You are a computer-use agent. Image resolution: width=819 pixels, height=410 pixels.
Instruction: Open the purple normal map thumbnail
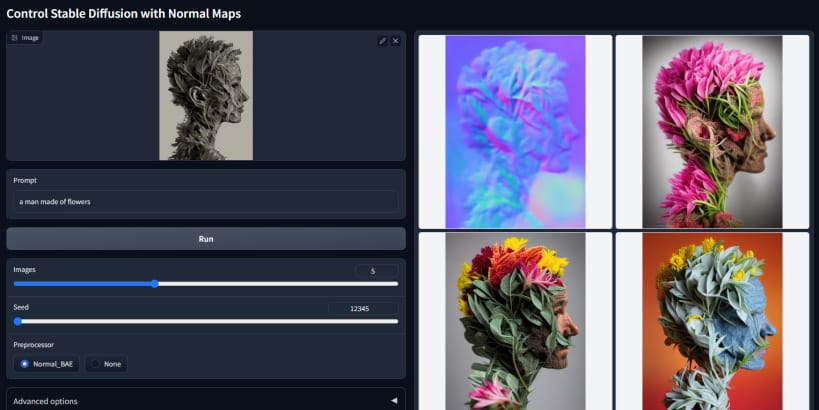pyautogui.click(x=514, y=132)
